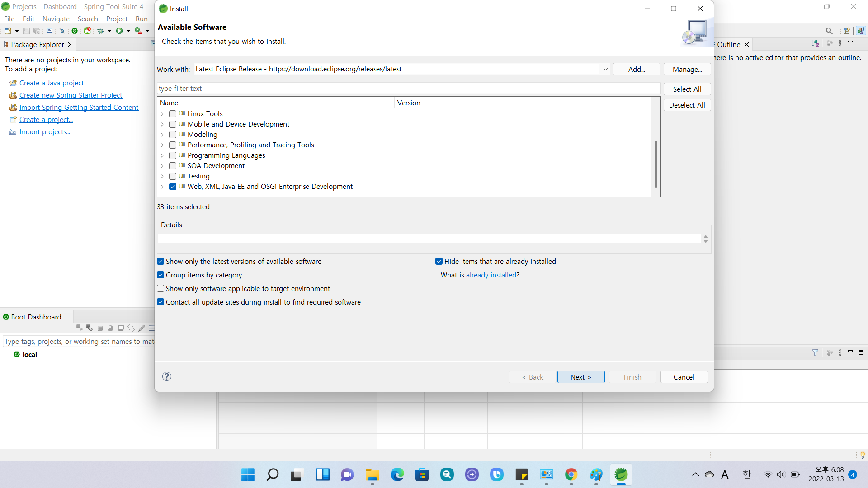Uncheck Group items by category
Image resolution: width=868 pixels, height=488 pixels.
pos(160,275)
